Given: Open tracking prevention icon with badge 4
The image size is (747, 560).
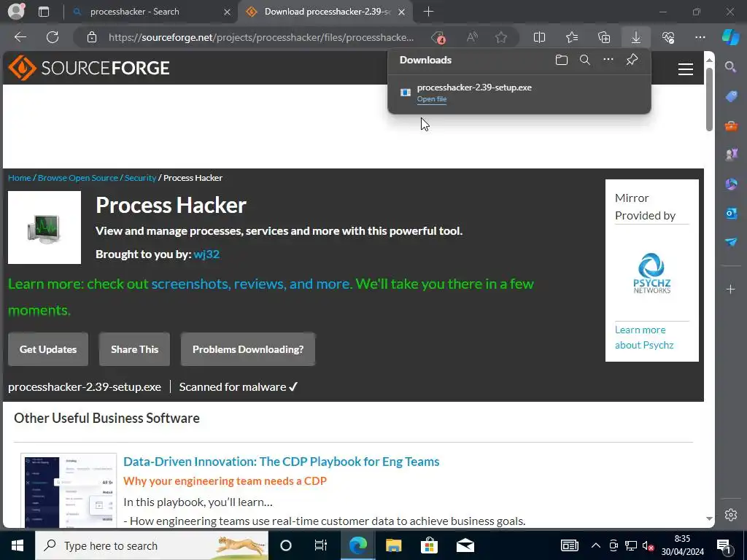Looking at the screenshot, I should (x=438, y=37).
